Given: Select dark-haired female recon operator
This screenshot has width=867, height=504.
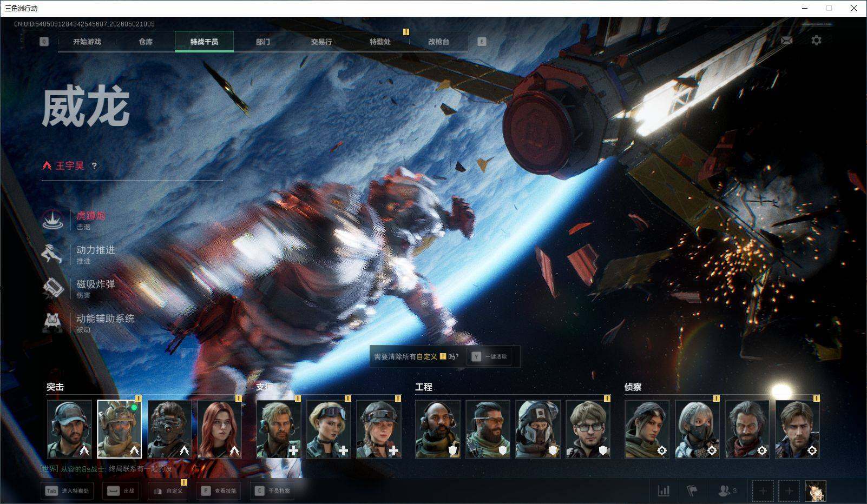Looking at the screenshot, I should click(x=647, y=429).
